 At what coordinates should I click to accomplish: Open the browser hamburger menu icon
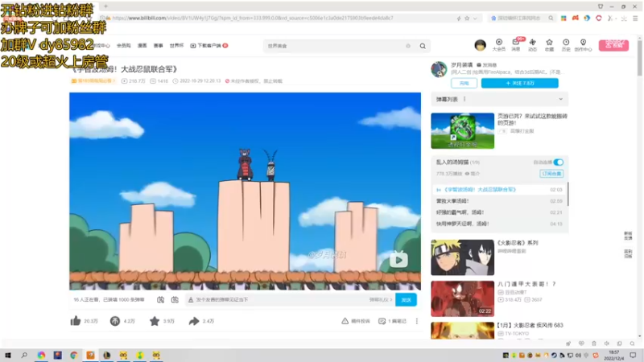click(635, 18)
